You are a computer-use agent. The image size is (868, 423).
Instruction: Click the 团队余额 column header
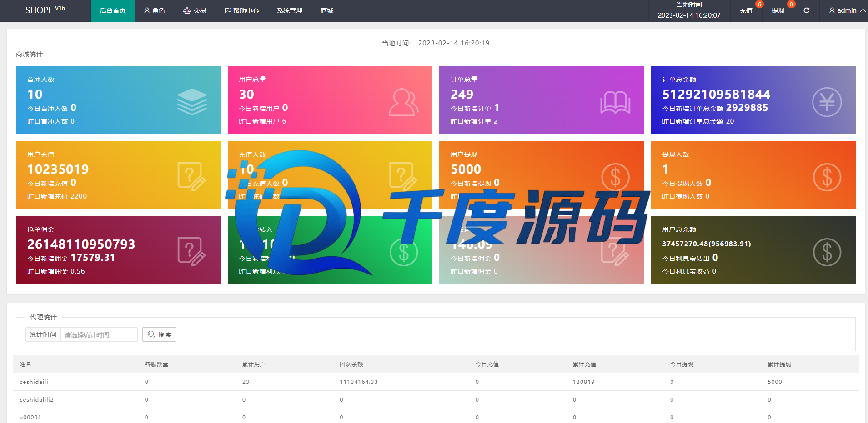351,364
